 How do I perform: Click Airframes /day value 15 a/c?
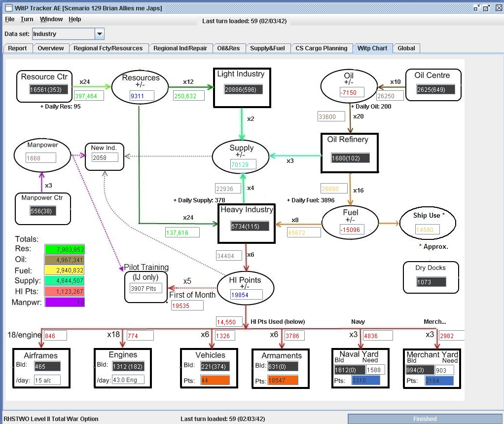47,380
